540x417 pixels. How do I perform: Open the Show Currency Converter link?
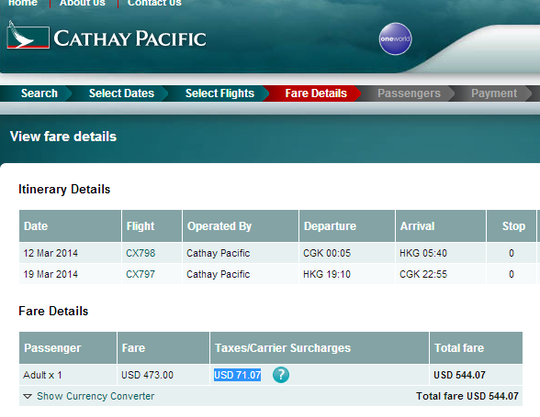(95, 396)
